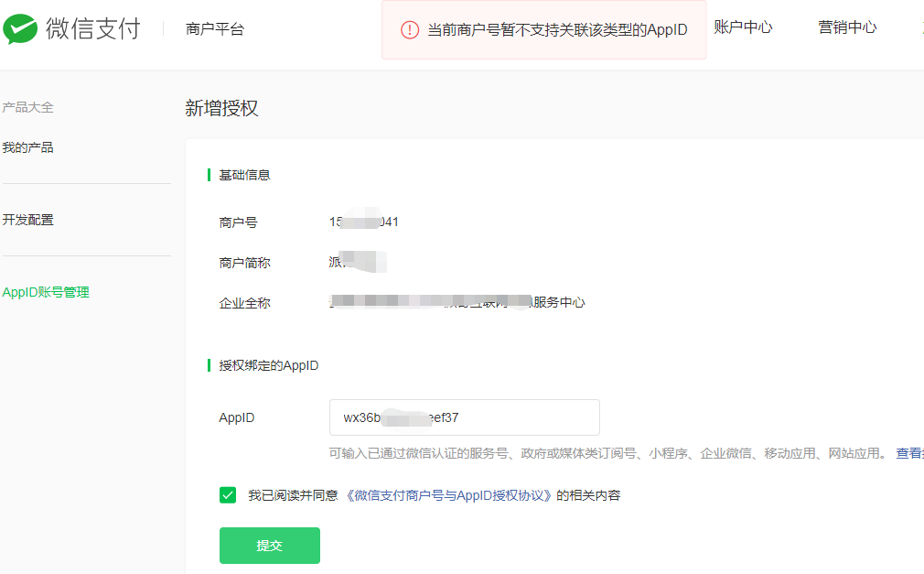This screenshot has width=924, height=574.
Task: Click the 商户号 label
Action: pyautogui.click(x=238, y=222)
